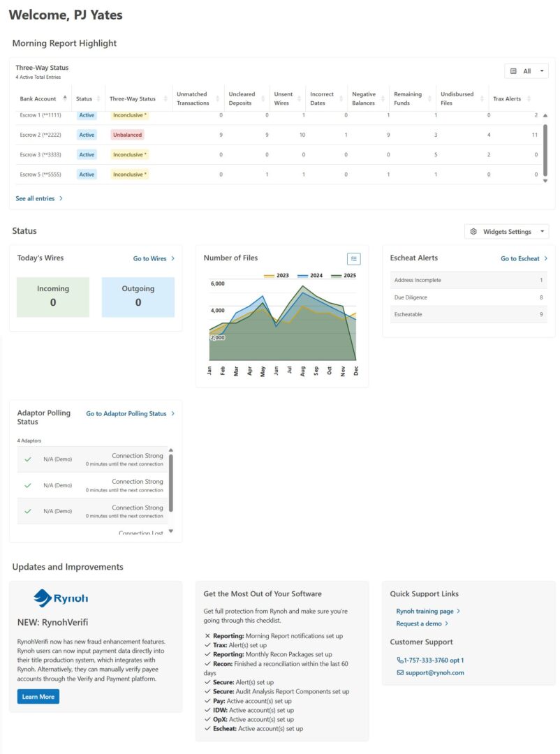Sort by Unmatched Transactions column arrow
Viewport: 560px width, 754px height.
click(x=217, y=98)
